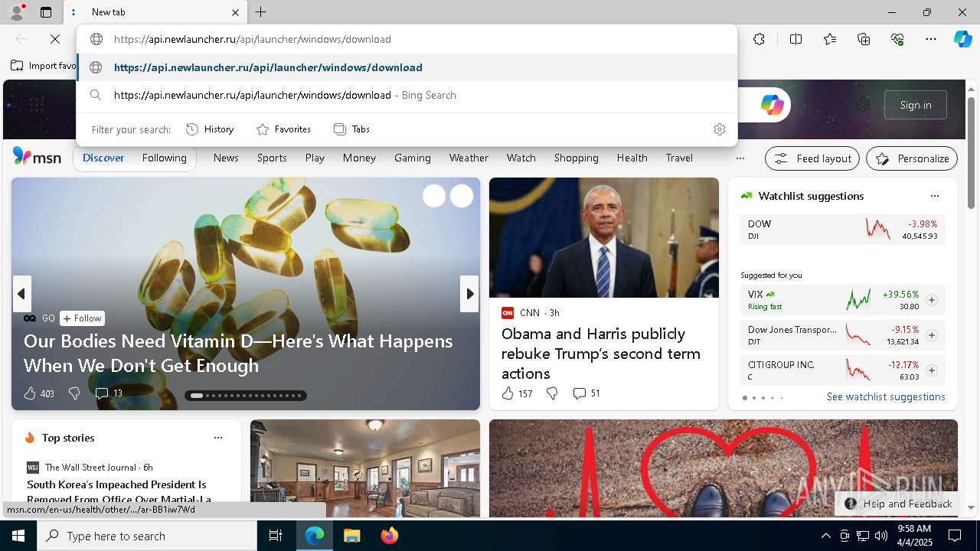The height and width of the screenshot is (551, 980).
Task: Toggle split screen view icon
Action: pyautogui.click(x=795, y=39)
